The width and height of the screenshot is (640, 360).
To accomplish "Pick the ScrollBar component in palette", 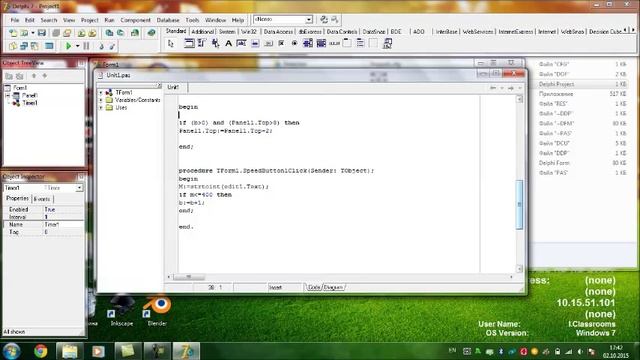I will click(x=334, y=43).
